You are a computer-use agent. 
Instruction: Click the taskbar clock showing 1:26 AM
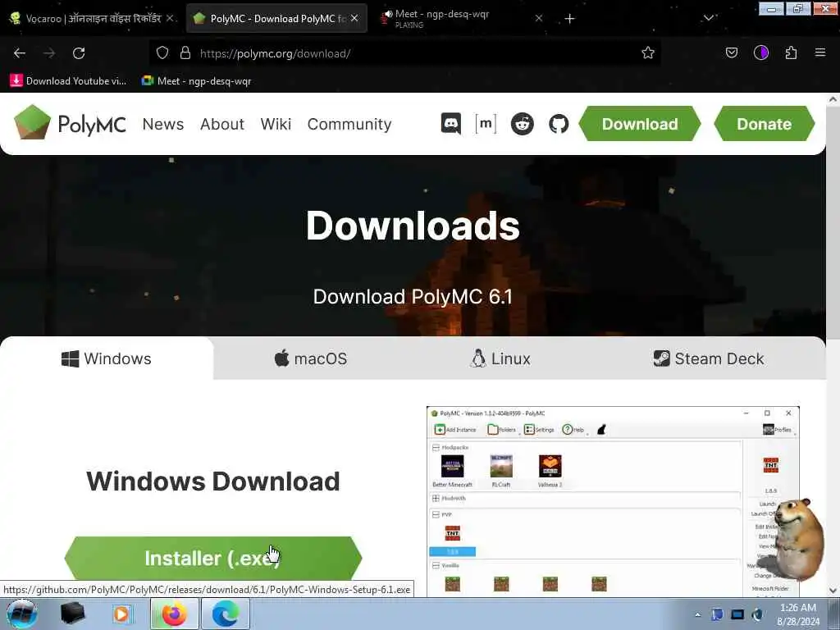797,614
